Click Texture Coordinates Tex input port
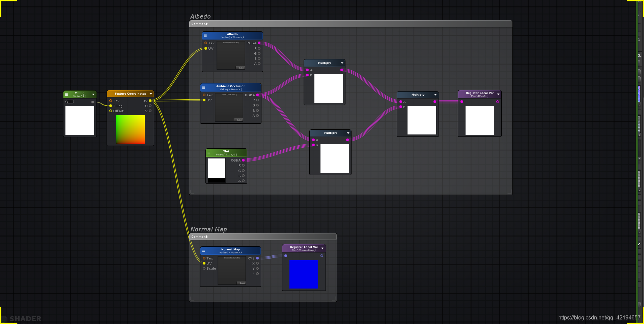The width and height of the screenshot is (644, 324). [x=111, y=101]
